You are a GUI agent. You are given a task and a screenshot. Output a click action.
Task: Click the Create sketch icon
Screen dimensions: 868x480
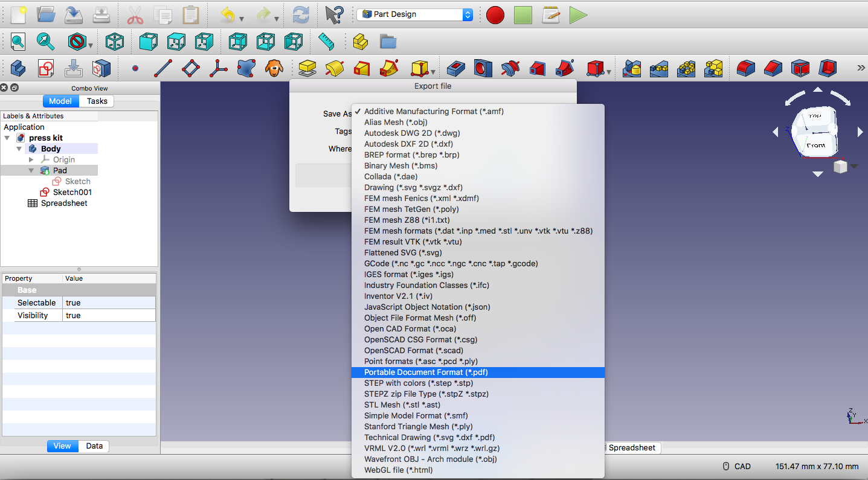click(46, 68)
